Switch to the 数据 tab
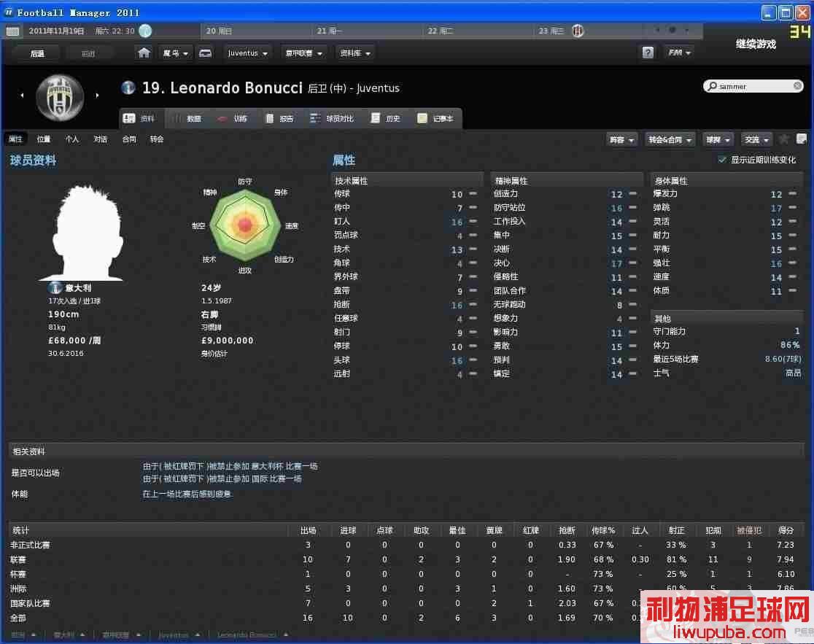The width and height of the screenshot is (814, 644). pyautogui.click(x=187, y=119)
